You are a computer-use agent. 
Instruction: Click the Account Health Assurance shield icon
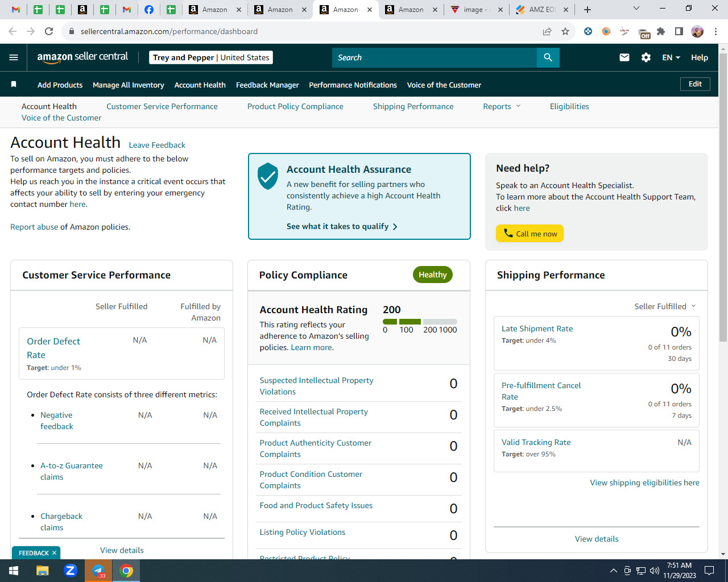267,176
